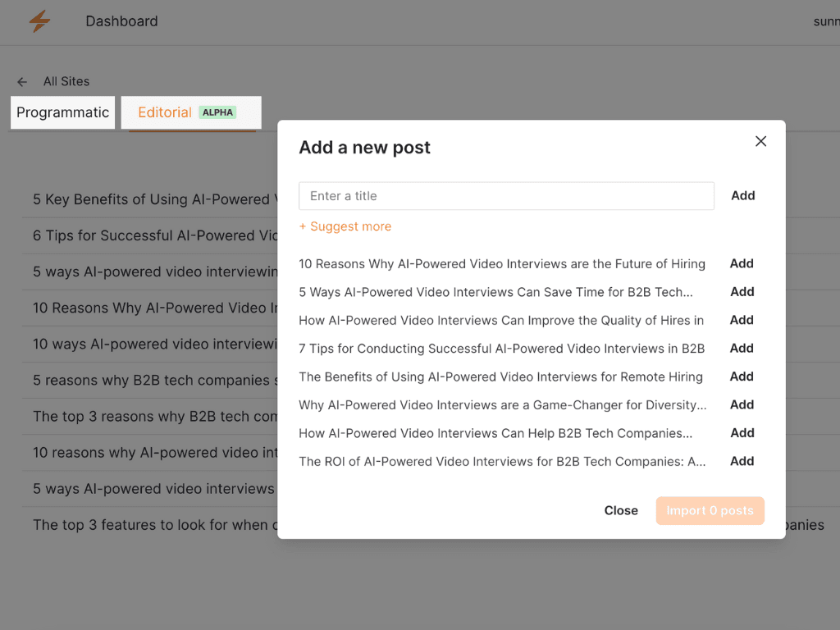Click the lightning bolt logo icon
Screen dimensions: 840x630
coord(39,21)
